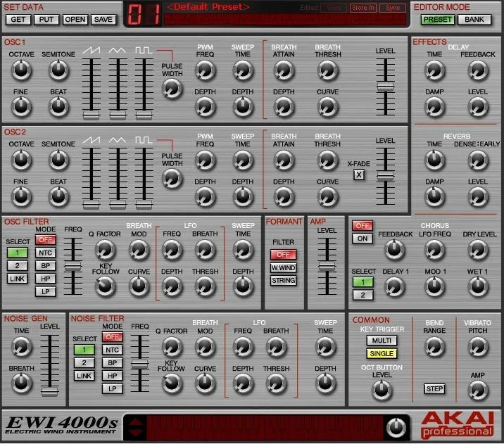Turn Chorus OFF
The height and width of the screenshot is (444, 504).
tap(363, 226)
